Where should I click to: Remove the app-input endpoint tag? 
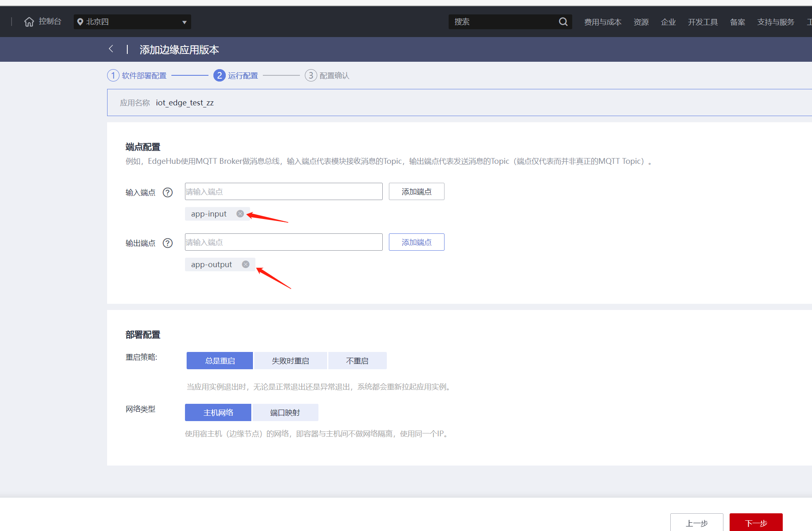pos(240,214)
